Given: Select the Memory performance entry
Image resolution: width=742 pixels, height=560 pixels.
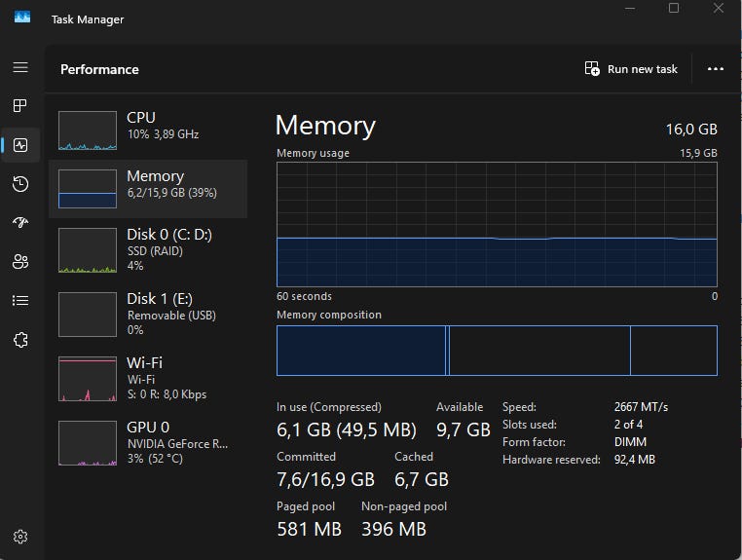Looking at the screenshot, I should pyautogui.click(x=148, y=188).
